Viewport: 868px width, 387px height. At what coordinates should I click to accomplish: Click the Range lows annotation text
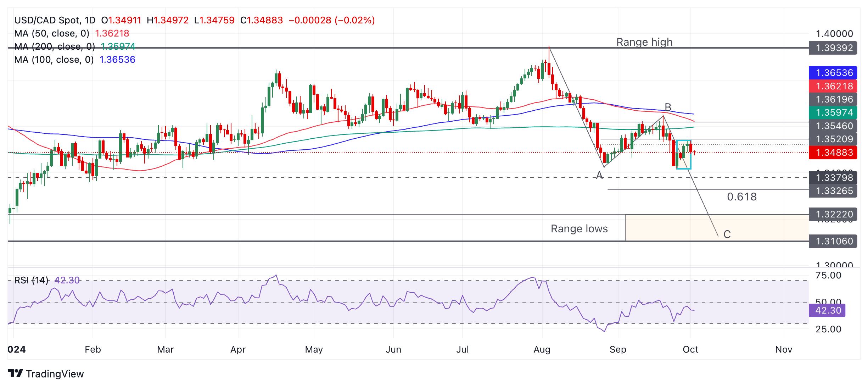click(579, 229)
